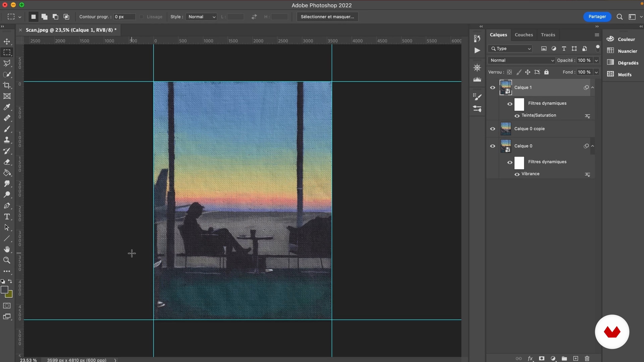Open the Edit Toolbar three-dots menu
Image resolution: width=644 pixels, height=362 pixels.
[x=7, y=271]
